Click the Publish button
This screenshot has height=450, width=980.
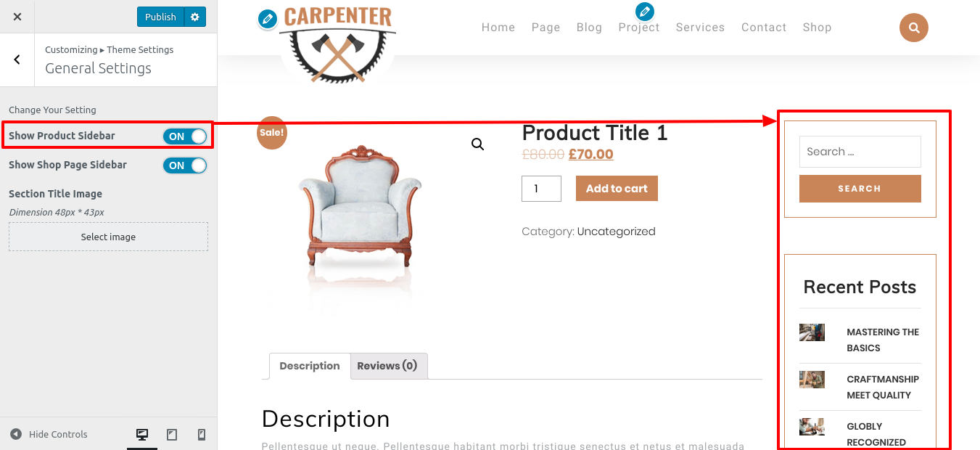pyautogui.click(x=160, y=17)
